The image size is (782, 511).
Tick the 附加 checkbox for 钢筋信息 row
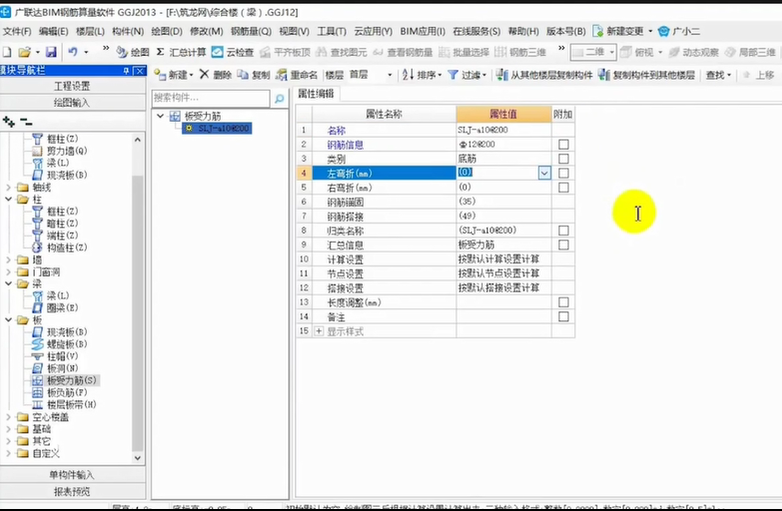coord(563,145)
